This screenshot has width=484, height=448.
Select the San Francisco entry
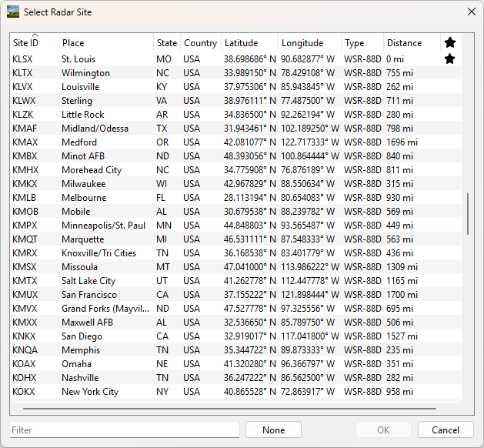click(x=235, y=295)
